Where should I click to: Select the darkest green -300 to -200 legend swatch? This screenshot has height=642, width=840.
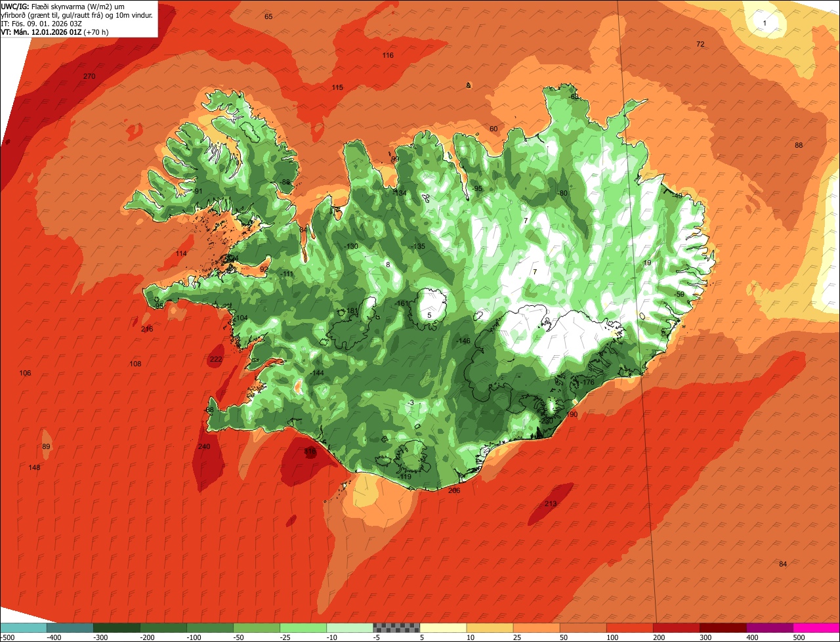tap(117, 628)
